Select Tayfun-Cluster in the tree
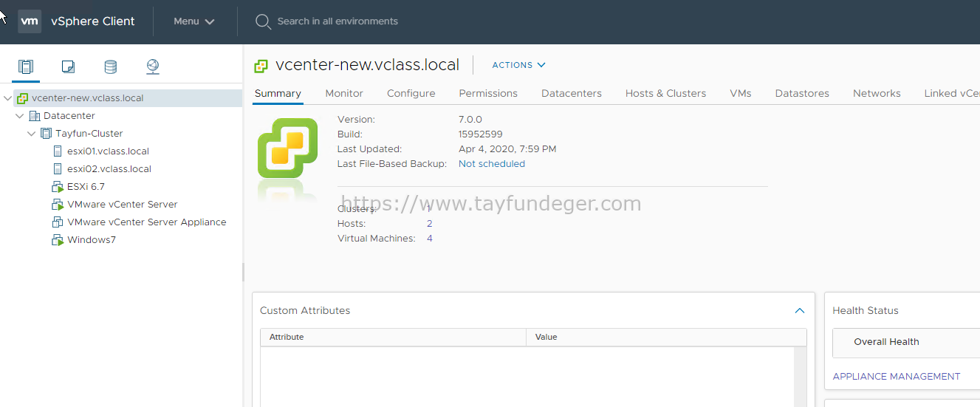Viewport: 980px width, 407px height. click(x=89, y=134)
